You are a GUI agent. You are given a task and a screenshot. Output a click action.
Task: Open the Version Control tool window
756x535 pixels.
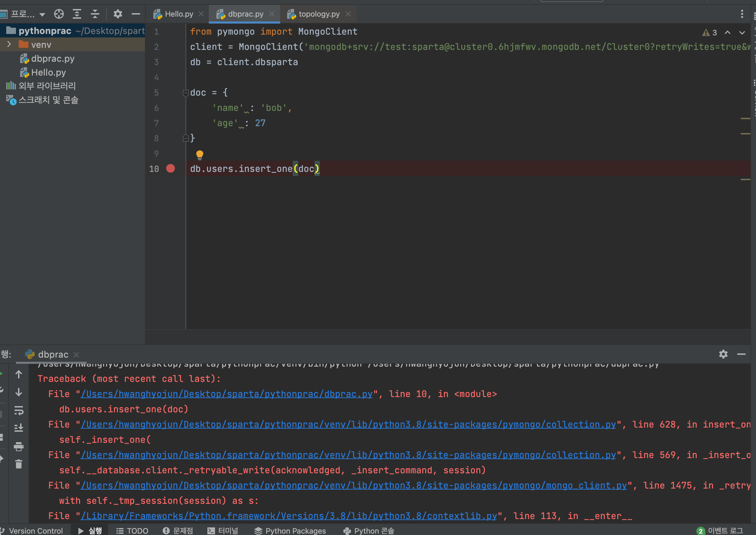[32, 530]
